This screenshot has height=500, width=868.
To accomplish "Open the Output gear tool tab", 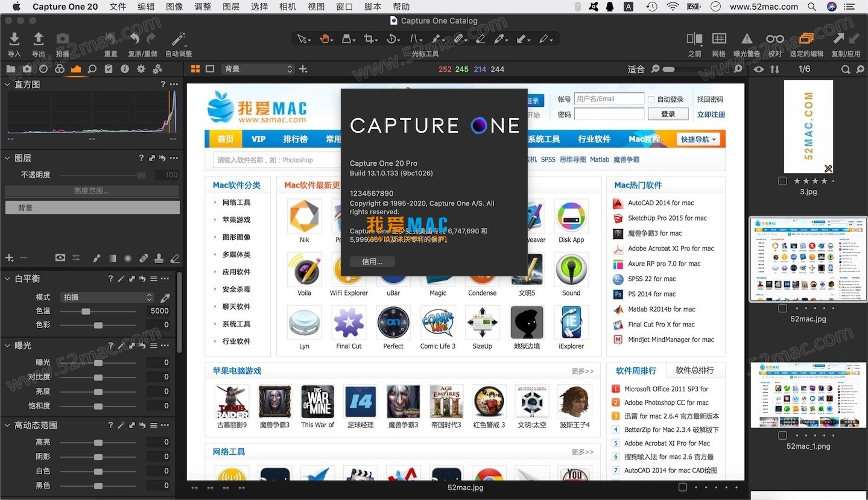I will [x=141, y=69].
